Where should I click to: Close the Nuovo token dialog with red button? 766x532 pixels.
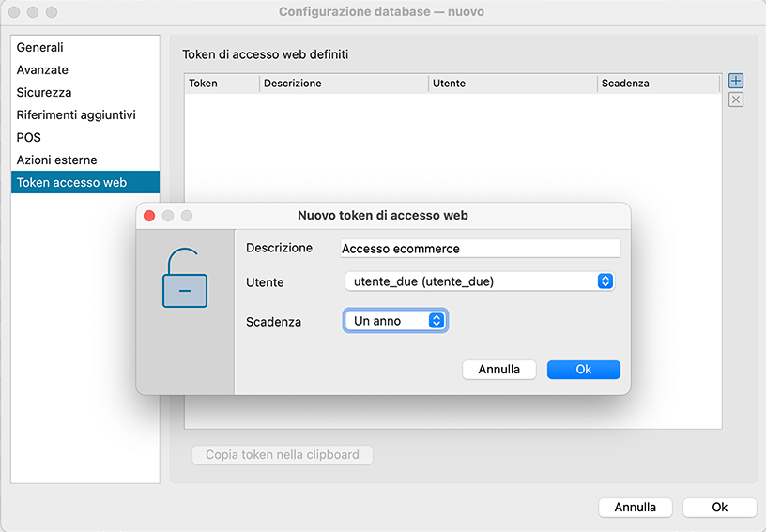[149, 216]
